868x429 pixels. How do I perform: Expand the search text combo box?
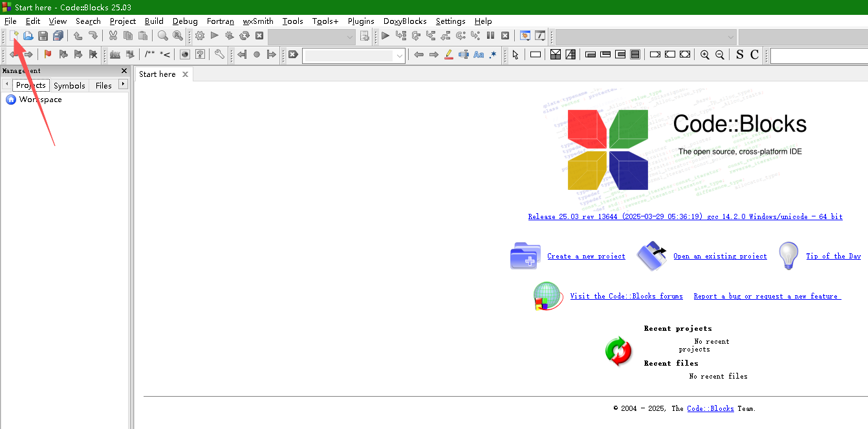coord(400,56)
